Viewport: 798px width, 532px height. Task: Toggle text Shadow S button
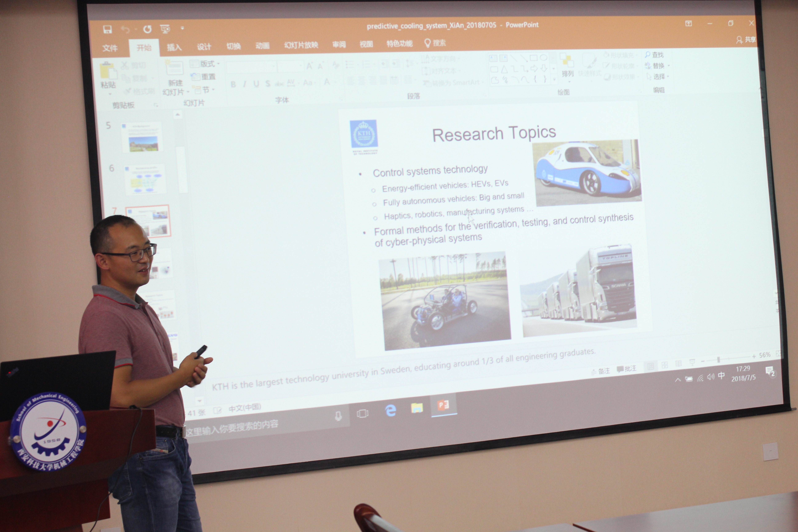coord(268,83)
